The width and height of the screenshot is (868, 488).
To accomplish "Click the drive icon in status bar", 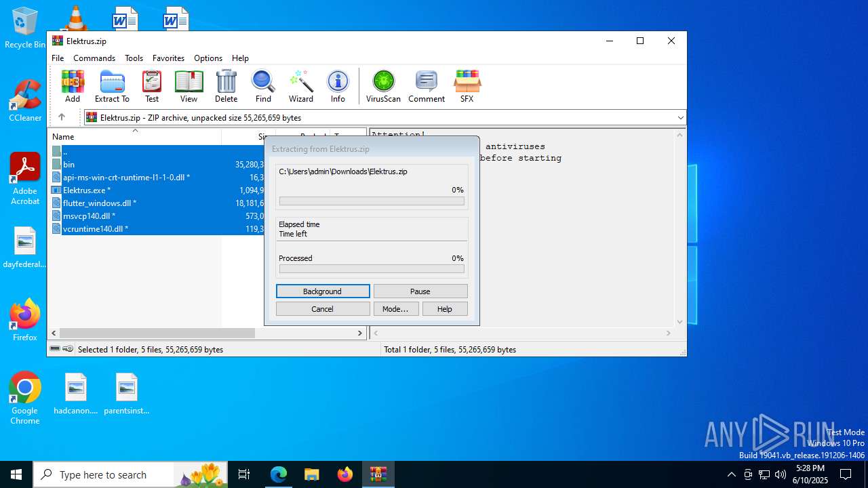I will click(x=55, y=349).
